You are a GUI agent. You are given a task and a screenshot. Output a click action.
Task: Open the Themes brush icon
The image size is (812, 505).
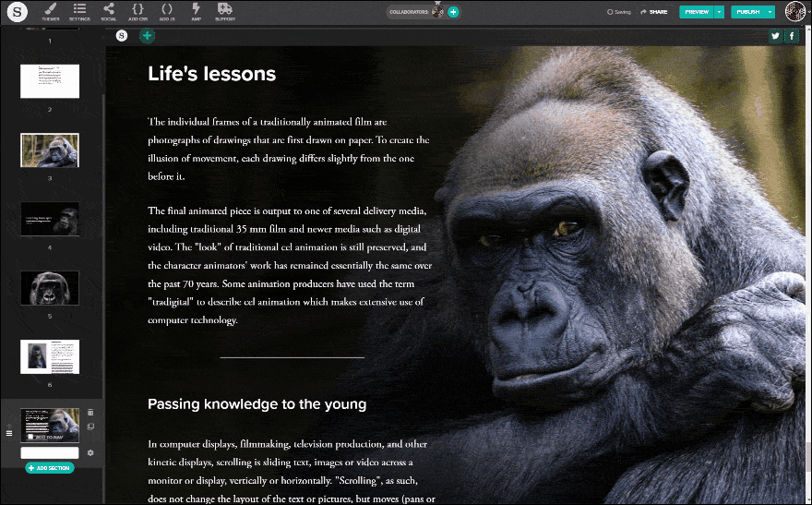(x=51, y=11)
